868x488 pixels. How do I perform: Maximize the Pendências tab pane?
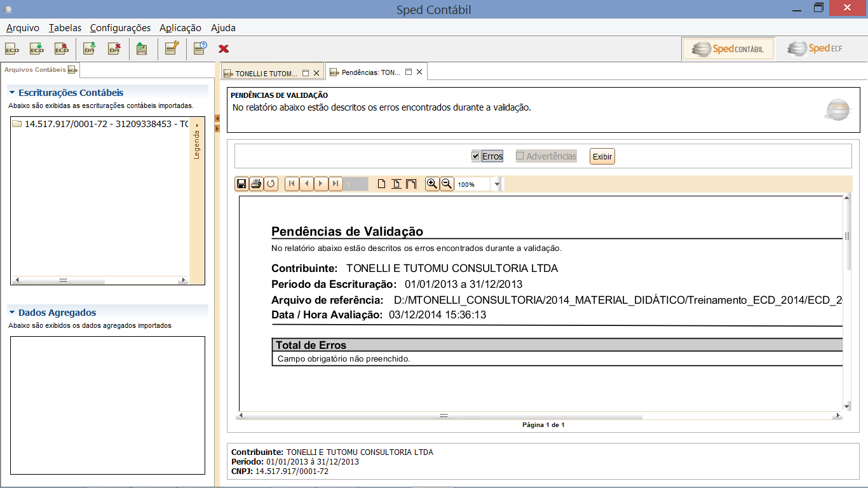point(409,72)
